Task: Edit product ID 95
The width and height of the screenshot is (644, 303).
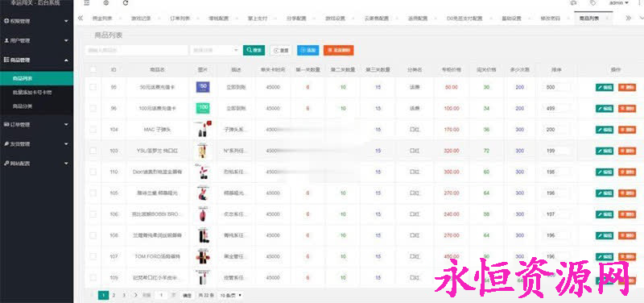Action: coord(605,87)
